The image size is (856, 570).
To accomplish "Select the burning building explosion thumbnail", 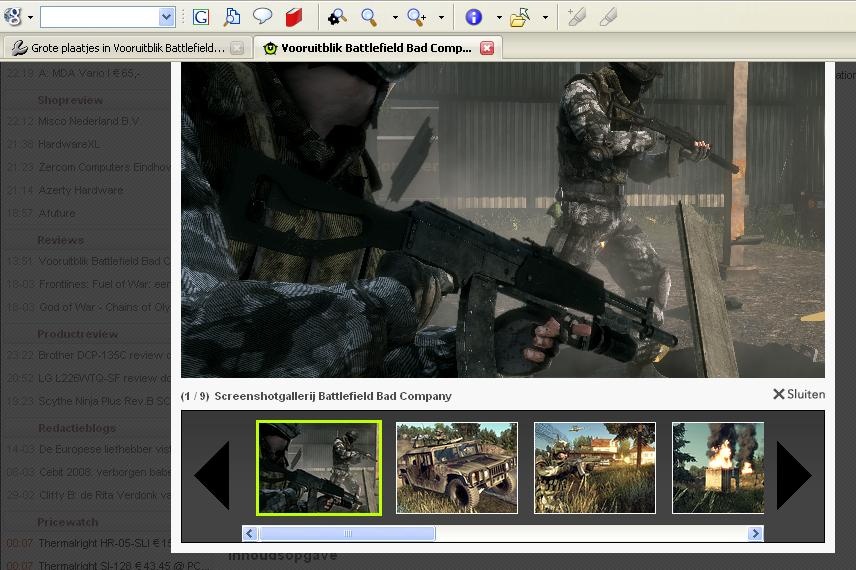I will tap(717, 467).
